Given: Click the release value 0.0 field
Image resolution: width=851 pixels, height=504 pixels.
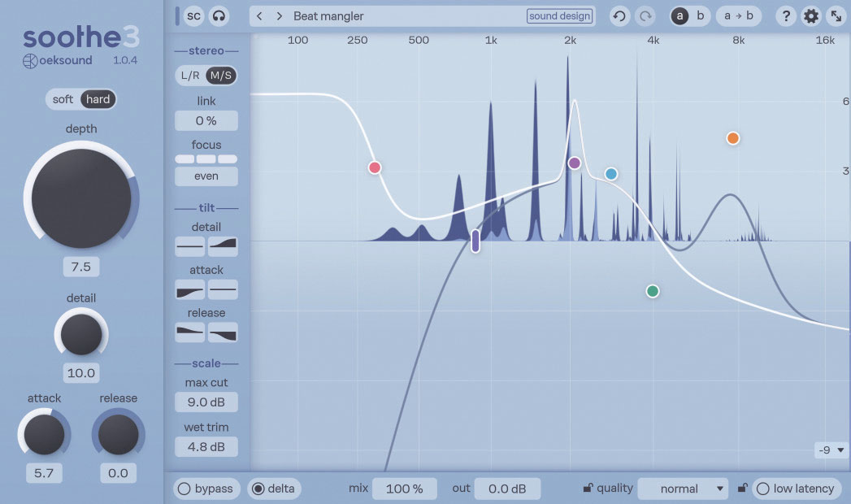Looking at the screenshot, I should click(x=118, y=473).
